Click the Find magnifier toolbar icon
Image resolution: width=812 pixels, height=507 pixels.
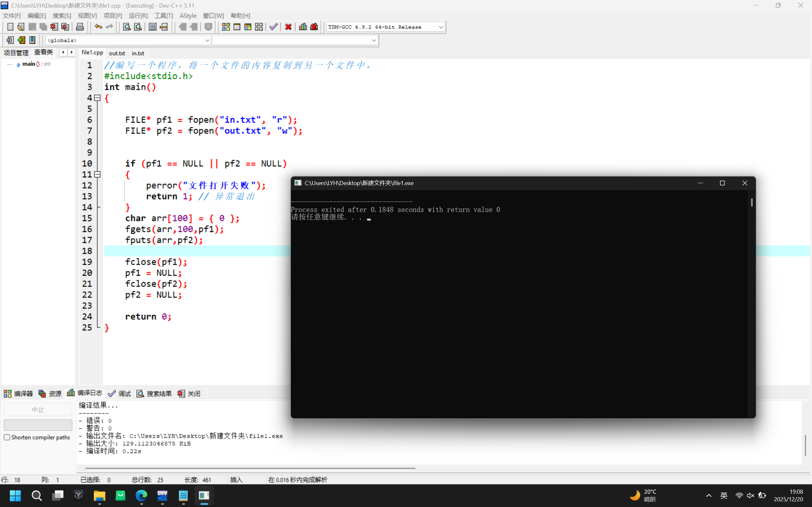(x=127, y=27)
